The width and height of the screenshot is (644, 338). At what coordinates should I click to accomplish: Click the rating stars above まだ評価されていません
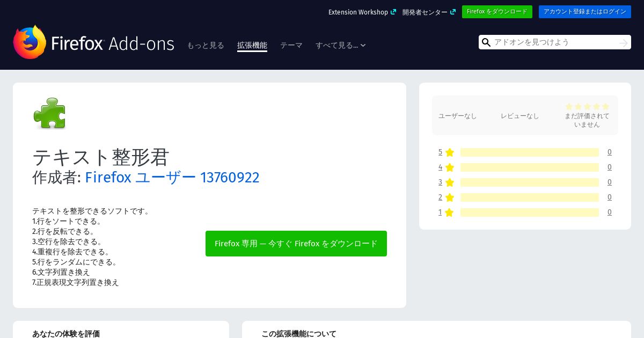point(587,107)
